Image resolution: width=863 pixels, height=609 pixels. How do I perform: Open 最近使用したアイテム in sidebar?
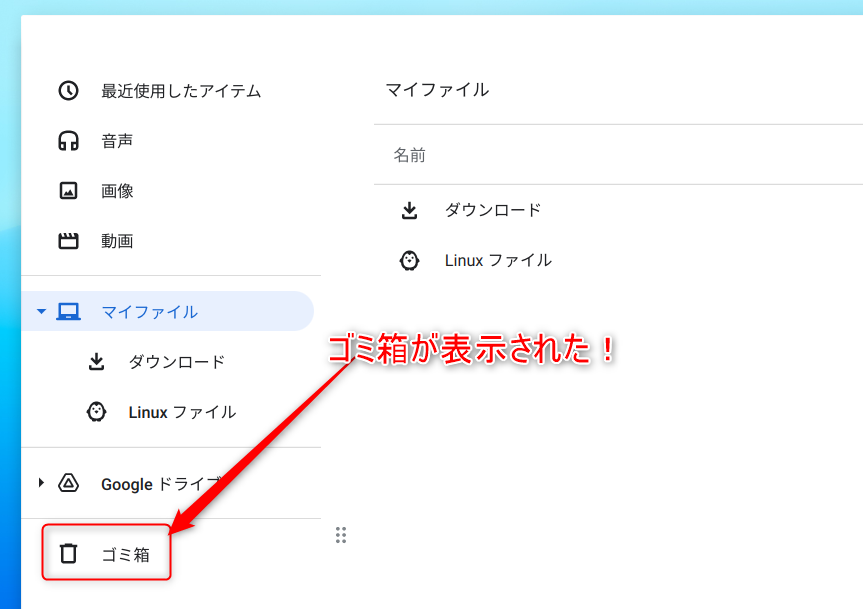pyautogui.click(x=181, y=91)
